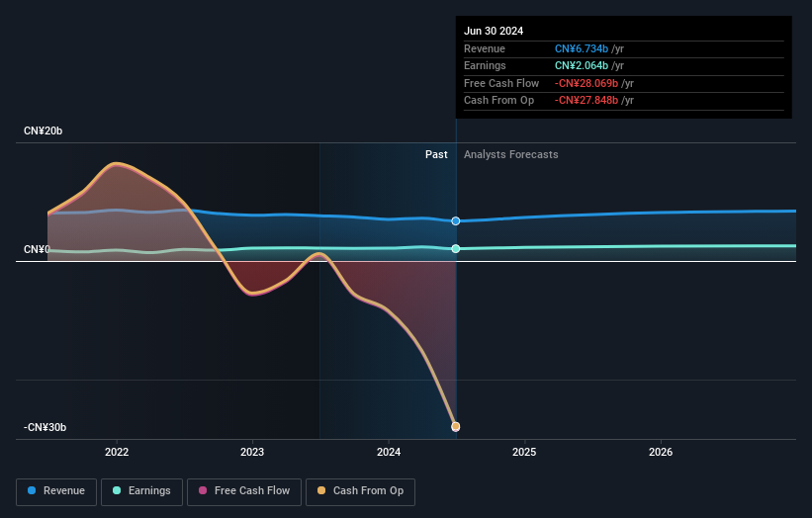Click the 2022 x-axis label
812x518 pixels.
(x=117, y=452)
